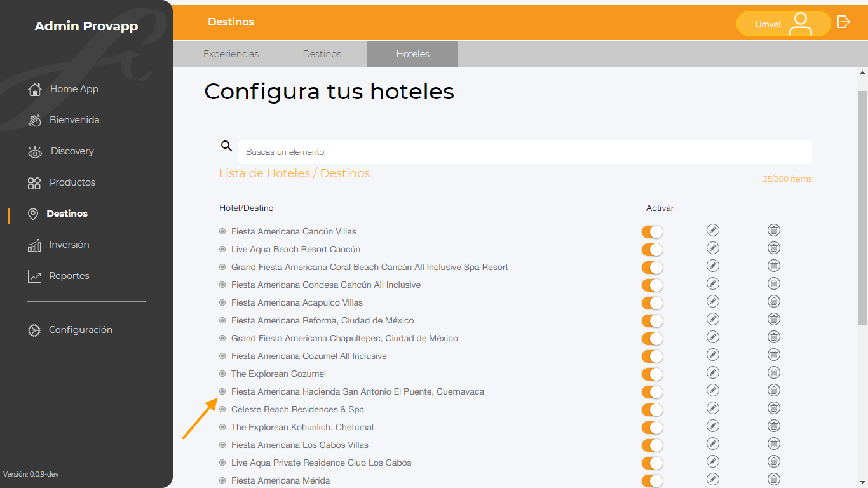Click the page vertical scrollbar

[862, 207]
